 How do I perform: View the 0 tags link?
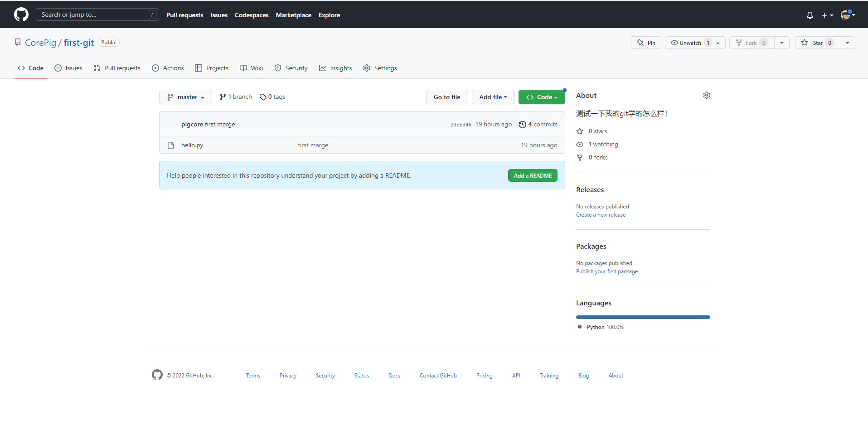click(x=272, y=97)
